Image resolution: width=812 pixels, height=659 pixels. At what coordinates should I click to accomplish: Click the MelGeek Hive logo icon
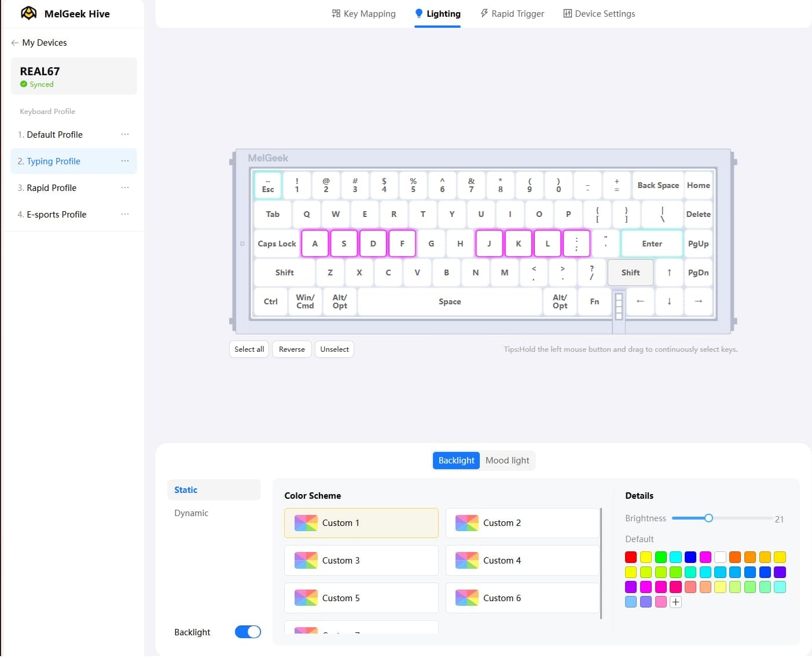28,13
